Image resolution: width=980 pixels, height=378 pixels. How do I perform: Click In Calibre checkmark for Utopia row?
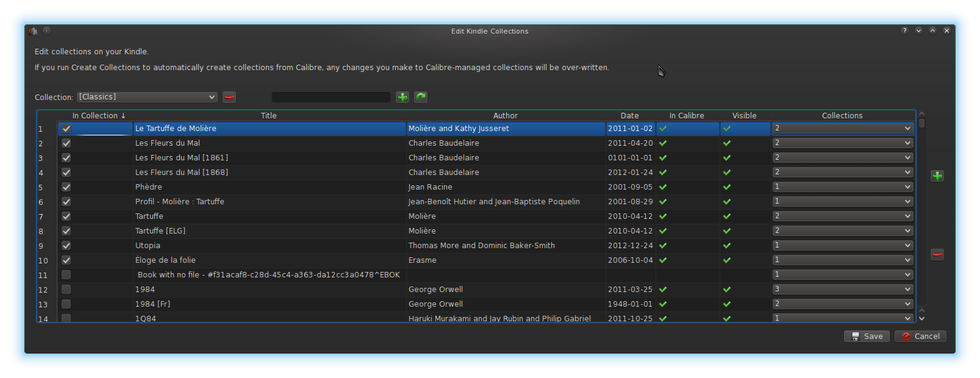click(x=663, y=246)
